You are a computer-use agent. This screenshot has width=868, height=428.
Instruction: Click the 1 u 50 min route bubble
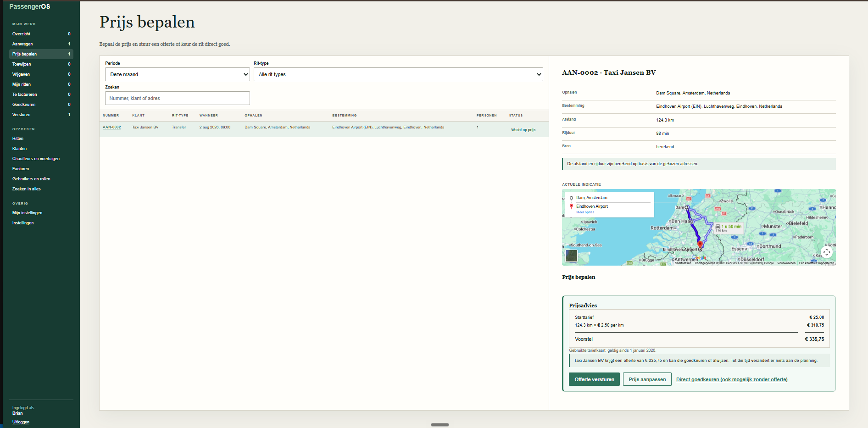[729, 228]
